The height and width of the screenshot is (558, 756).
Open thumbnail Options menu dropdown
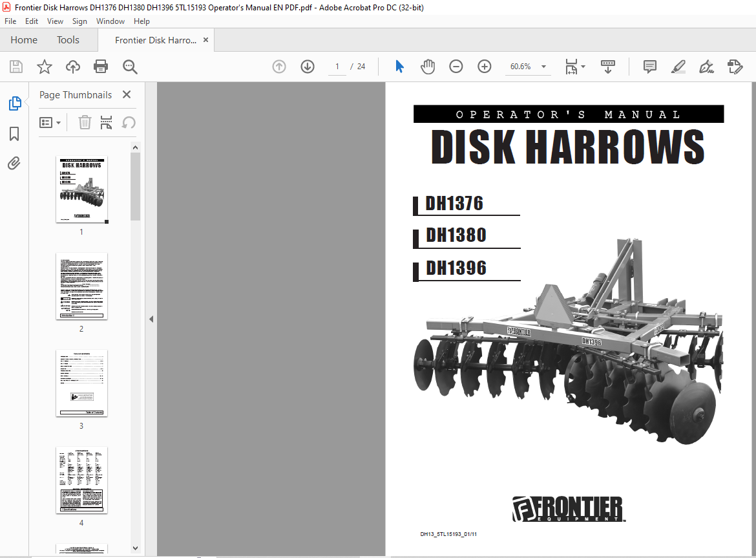coord(50,122)
